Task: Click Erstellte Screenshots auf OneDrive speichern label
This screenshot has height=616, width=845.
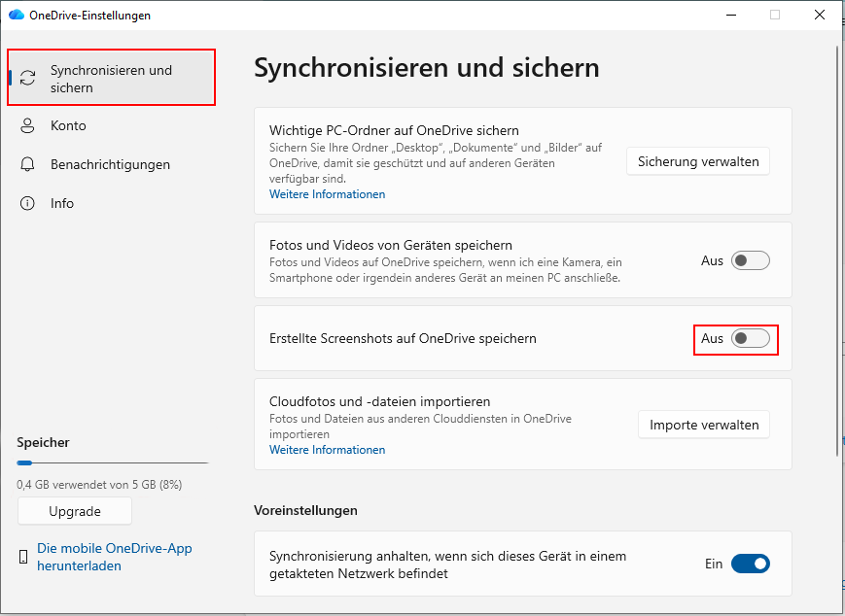Action: [x=403, y=339]
